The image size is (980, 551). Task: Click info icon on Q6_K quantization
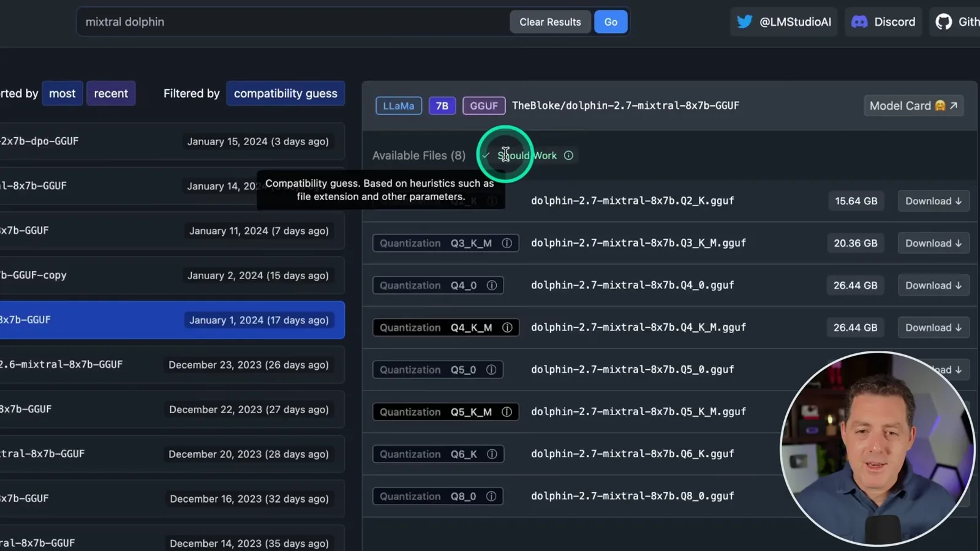(x=492, y=454)
